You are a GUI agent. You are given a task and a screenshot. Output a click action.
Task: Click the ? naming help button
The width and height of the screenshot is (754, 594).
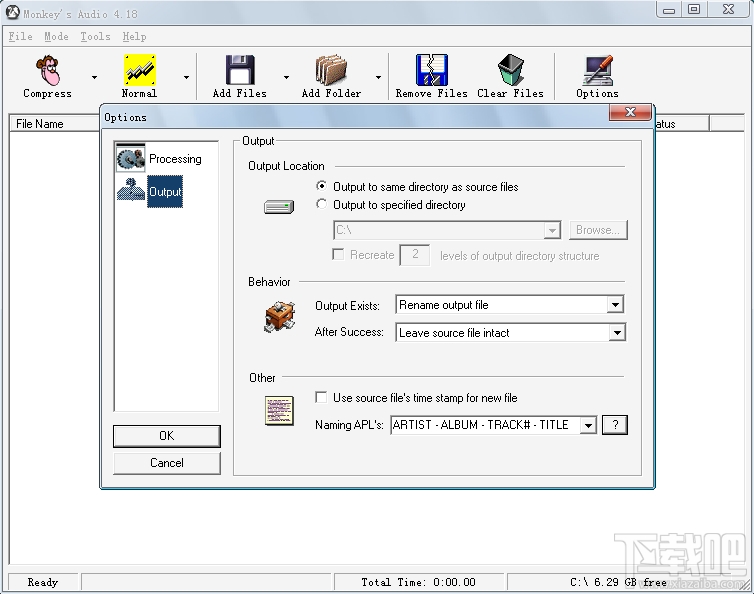[x=615, y=425]
